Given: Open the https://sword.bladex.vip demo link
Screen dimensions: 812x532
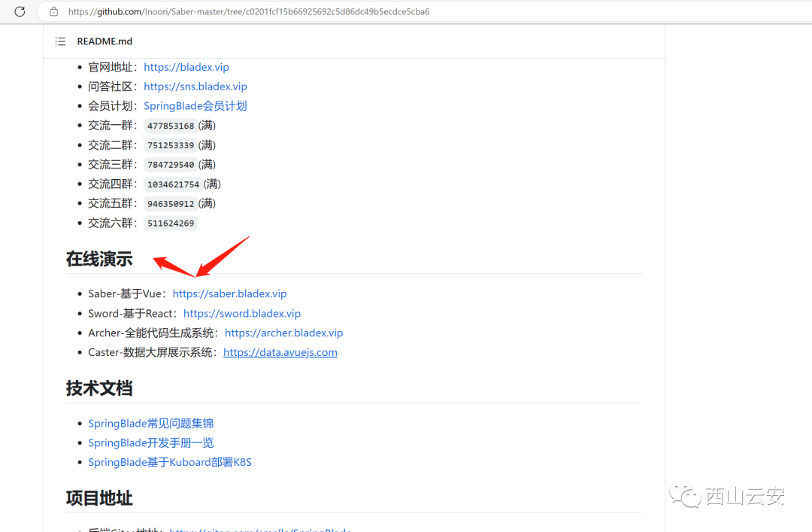Looking at the screenshot, I should coord(242,313).
